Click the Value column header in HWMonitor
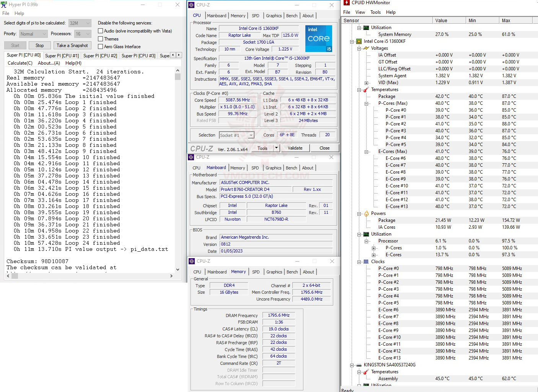 tap(449, 21)
